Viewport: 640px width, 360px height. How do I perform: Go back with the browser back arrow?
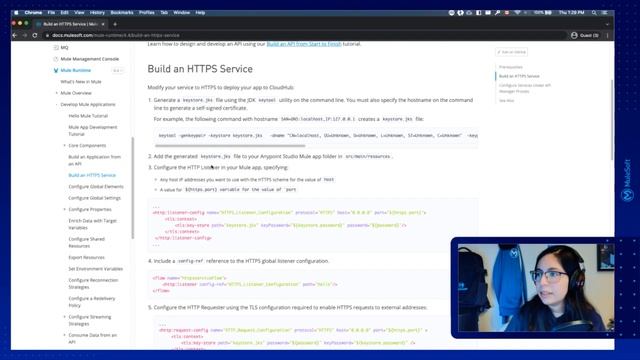[x=15, y=36]
